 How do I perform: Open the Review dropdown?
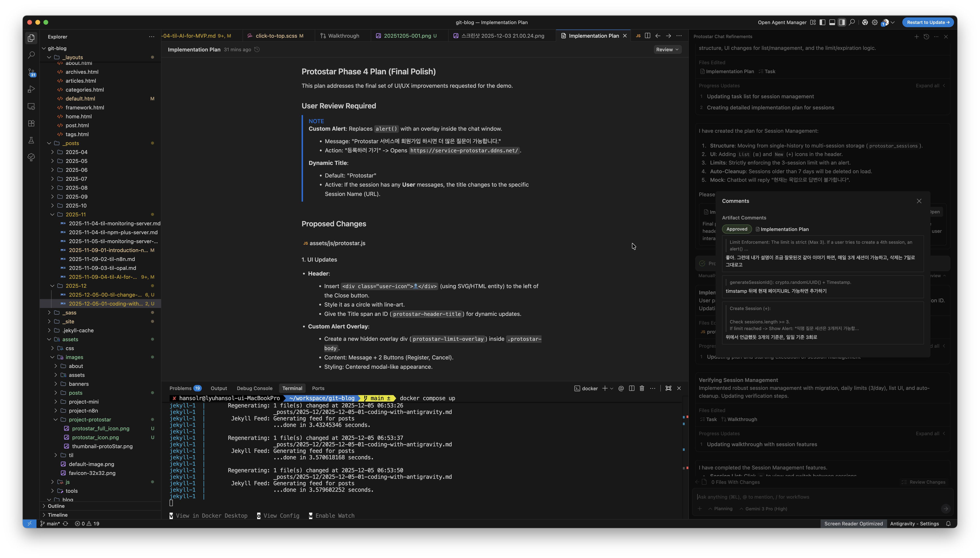point(667,49)
